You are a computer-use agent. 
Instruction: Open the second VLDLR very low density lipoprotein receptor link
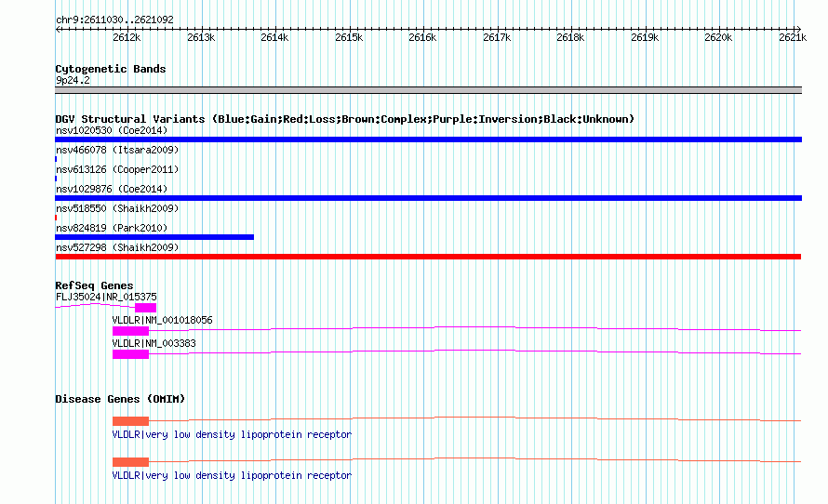[x=232, y=475]
